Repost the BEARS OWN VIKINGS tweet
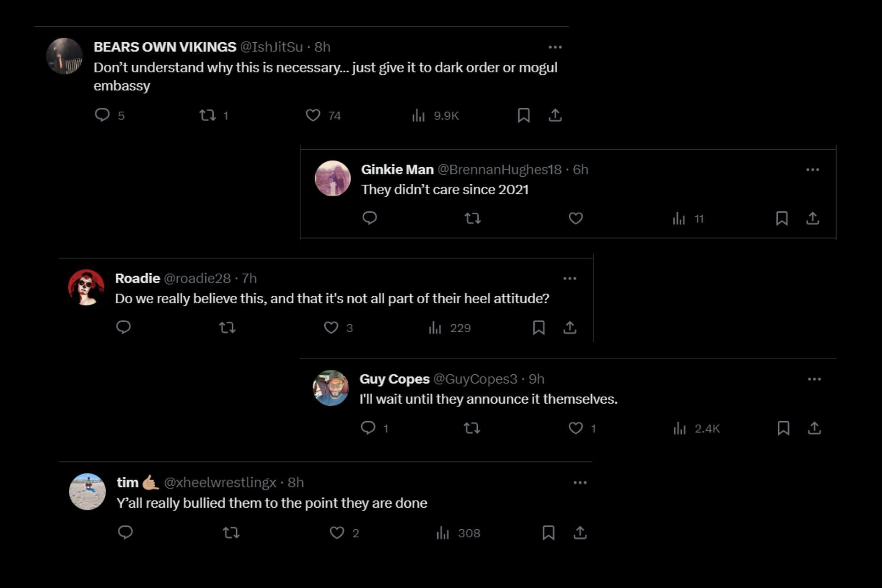Image resolution: width=882 pixels, height=588 pixels. (208, 115)
